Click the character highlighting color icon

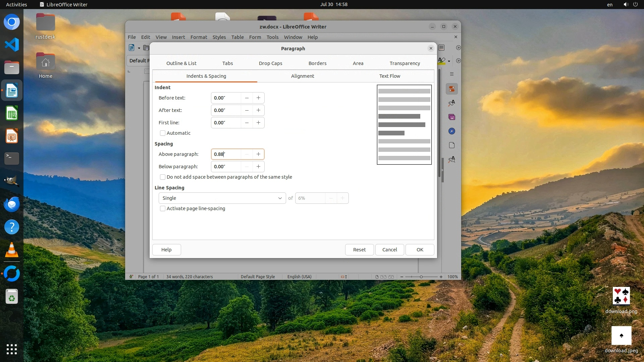[442, 61]
